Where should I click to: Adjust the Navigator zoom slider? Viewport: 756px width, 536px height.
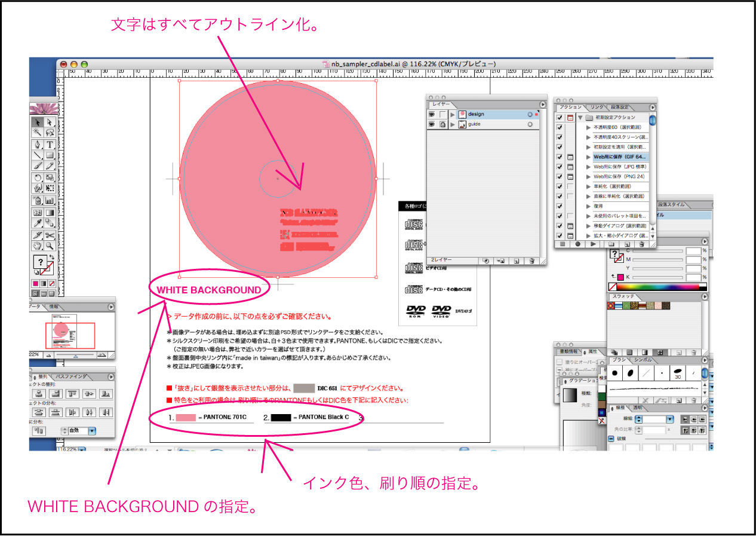click(75, 355)
